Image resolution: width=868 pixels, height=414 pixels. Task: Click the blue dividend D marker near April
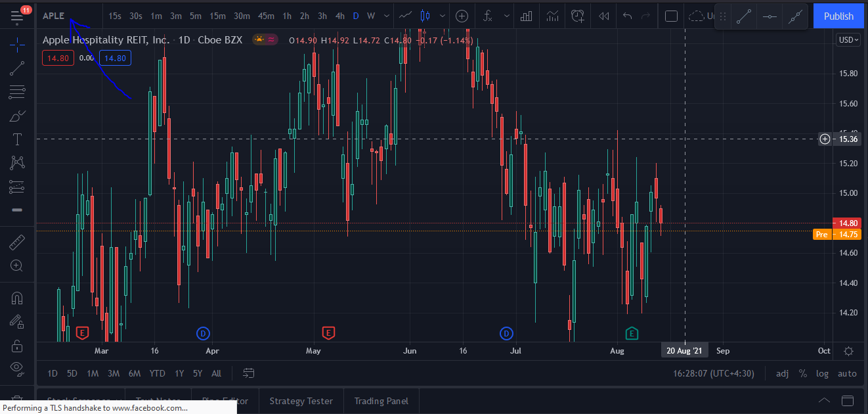(x=203, y=333)
